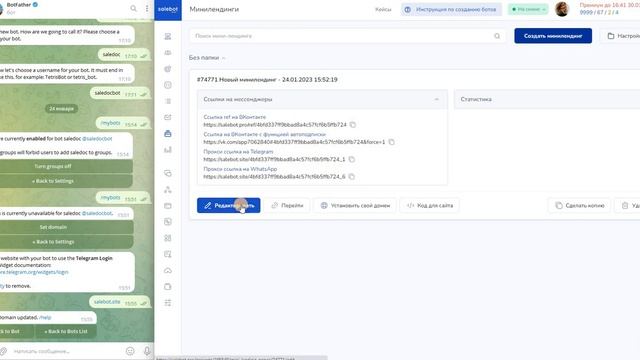Screen dimensions: 640x360
Task: Click the BotFather chat title
Action: tap(19, 5)
